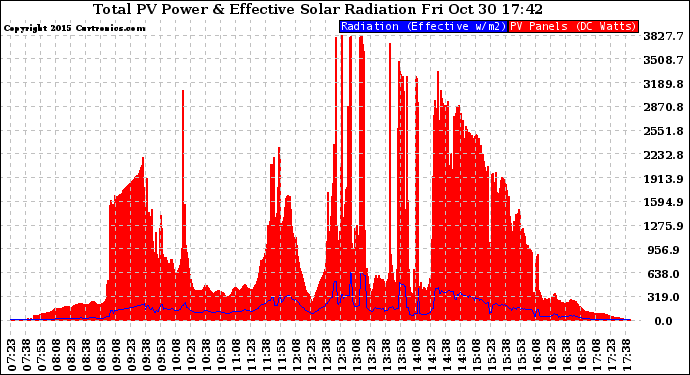Click the 0.0 y-axis label

(x=663, y=321)
